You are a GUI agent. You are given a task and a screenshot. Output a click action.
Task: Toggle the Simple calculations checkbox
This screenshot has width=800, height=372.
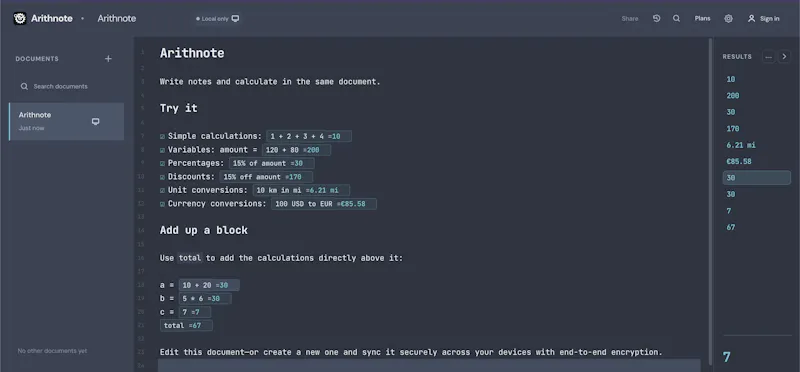[x=162, y=137]
